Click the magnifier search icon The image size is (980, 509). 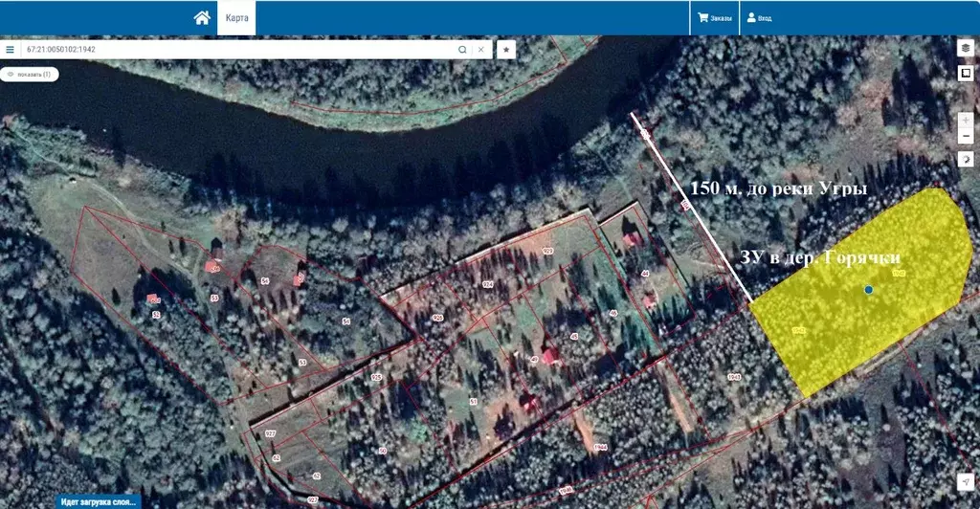(x=462, y=49)
